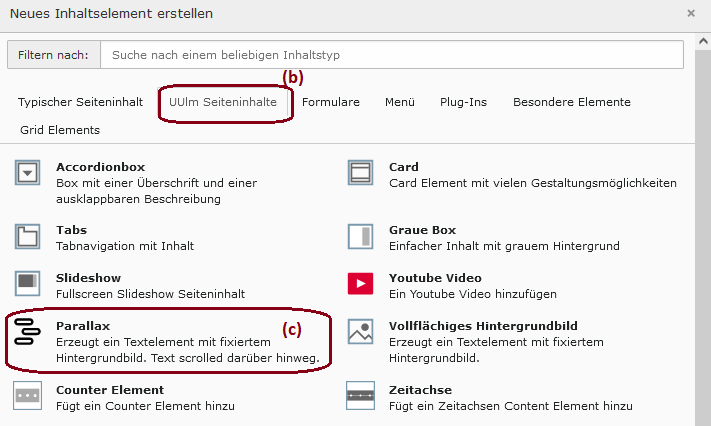Image resolution: width=711 pixels, height=426 pixels.
Task: Choose the Card element icon
Action: pos(360,172)
